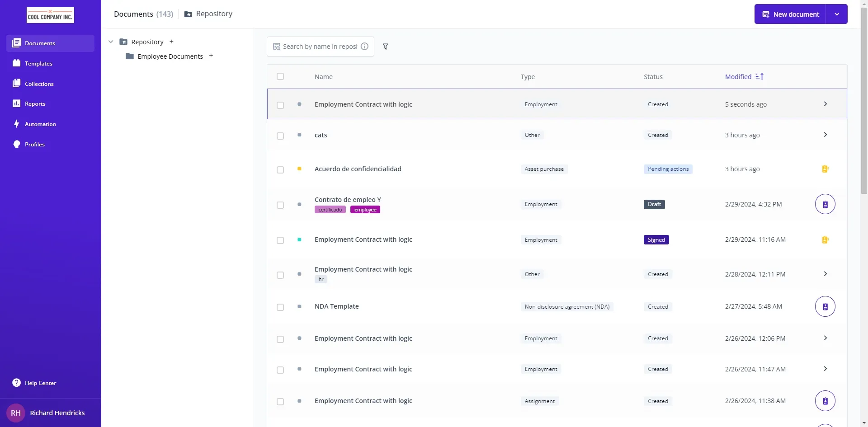Click the info icon in search box
The height and width of the screenshot is (427, 868).
pyautogui.click(x=364, y=47)
